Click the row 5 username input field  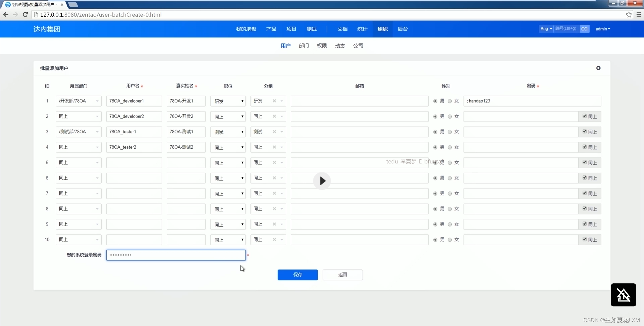[134, 163]
